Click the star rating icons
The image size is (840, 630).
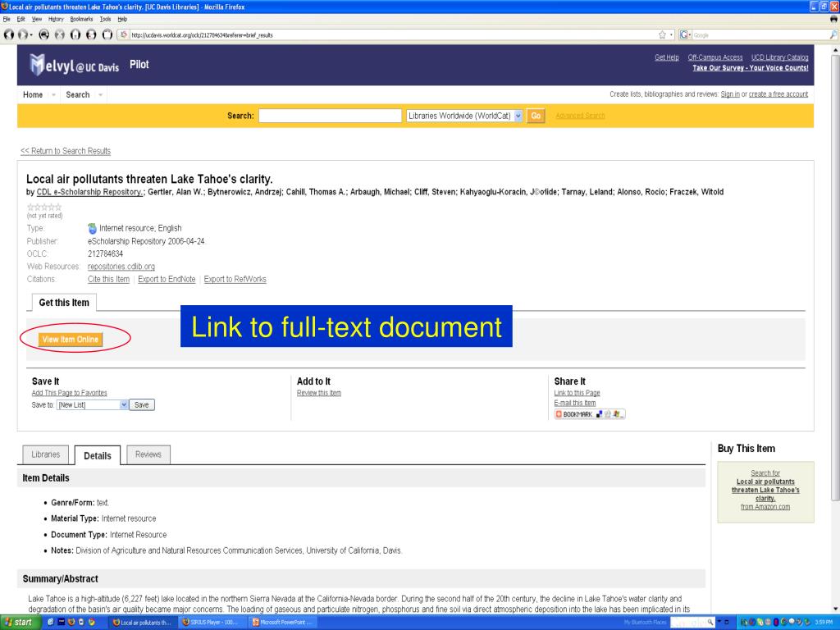pyautogui.click(x=44, y=208)
